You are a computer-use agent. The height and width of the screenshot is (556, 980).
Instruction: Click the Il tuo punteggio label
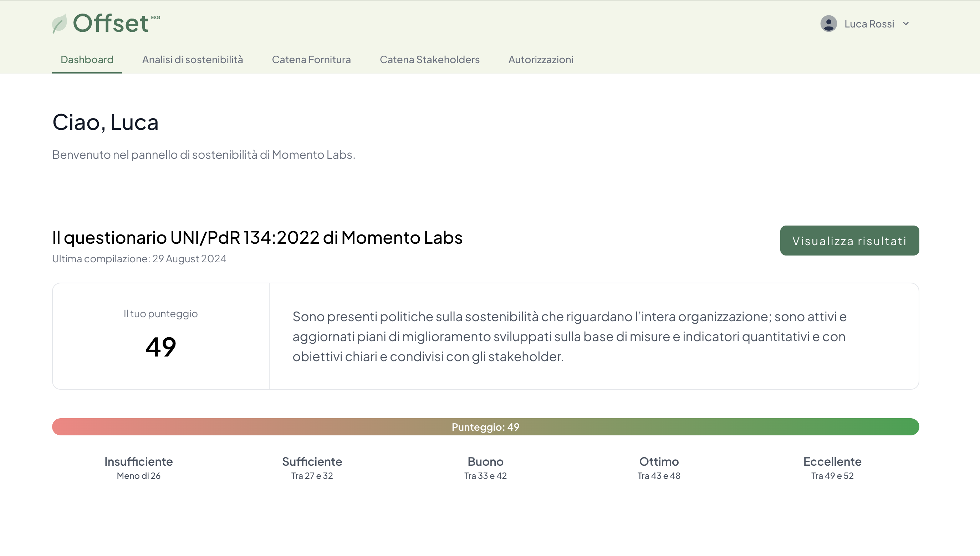[160, 314]
